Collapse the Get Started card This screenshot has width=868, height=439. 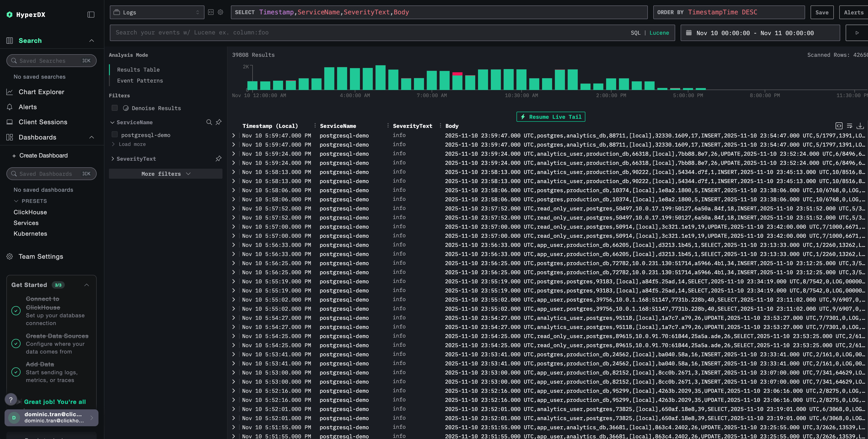click(x=87, y=285)
